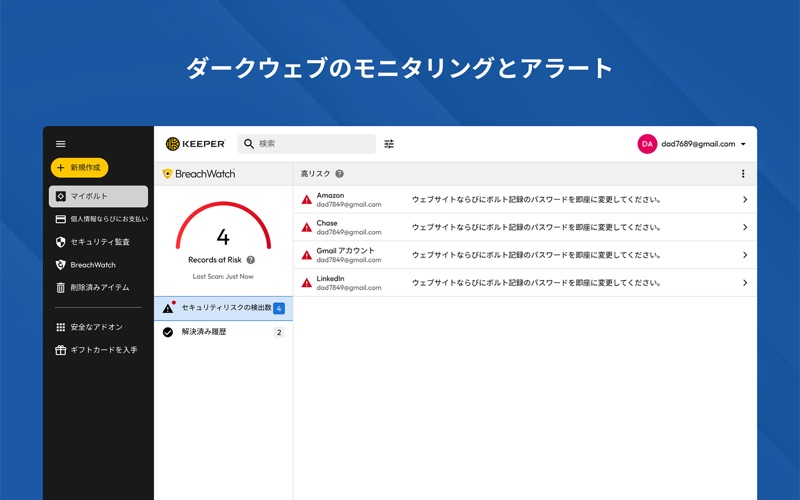Open the LinkedIn at-risk record

[x=525, y=283]
